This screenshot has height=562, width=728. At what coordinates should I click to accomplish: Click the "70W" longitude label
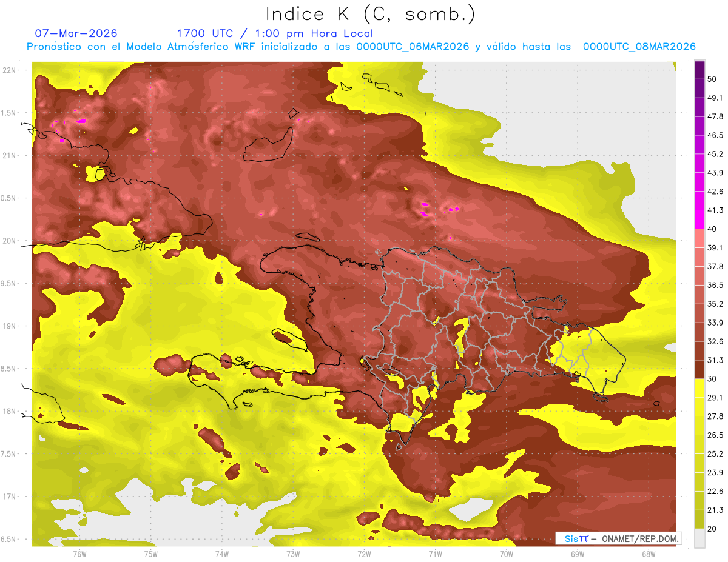click(507, 554)
